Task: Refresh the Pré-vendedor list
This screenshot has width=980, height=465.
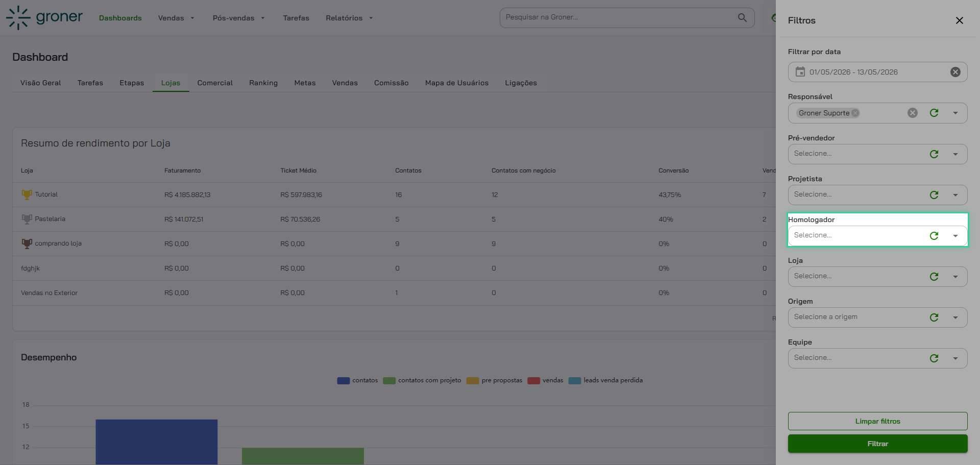Action: coord(934,154)
